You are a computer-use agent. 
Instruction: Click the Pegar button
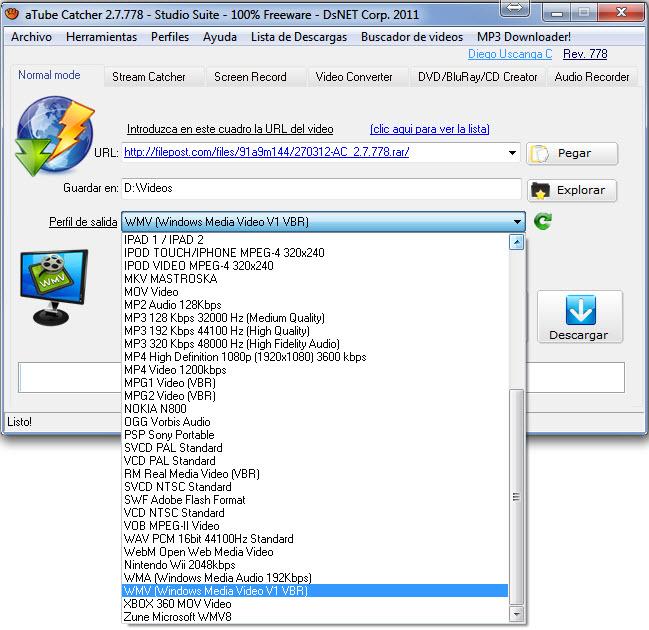(x=572, y=154)
